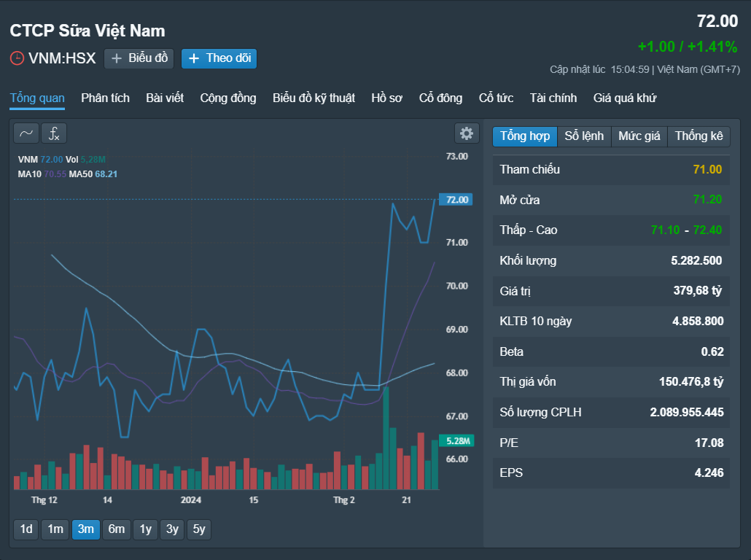Click the P/E value 17.08

point(709,443)
